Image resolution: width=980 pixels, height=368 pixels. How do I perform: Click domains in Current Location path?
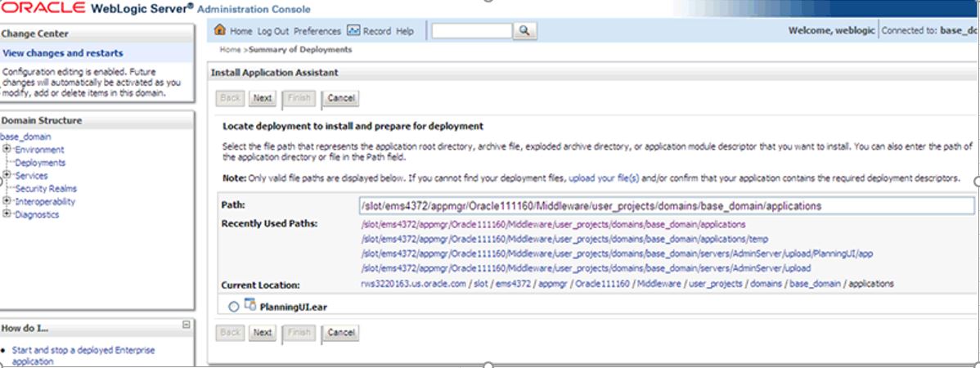click(766, 284)
